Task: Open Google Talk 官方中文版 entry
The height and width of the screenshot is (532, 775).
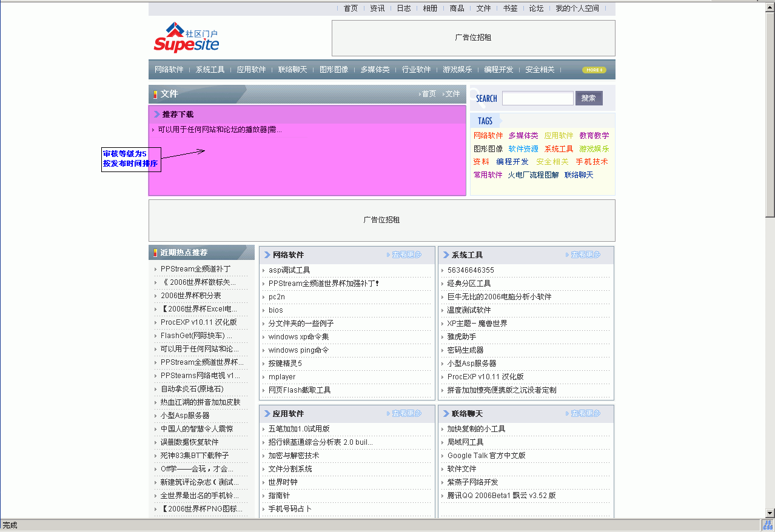Action: (486, 456)
